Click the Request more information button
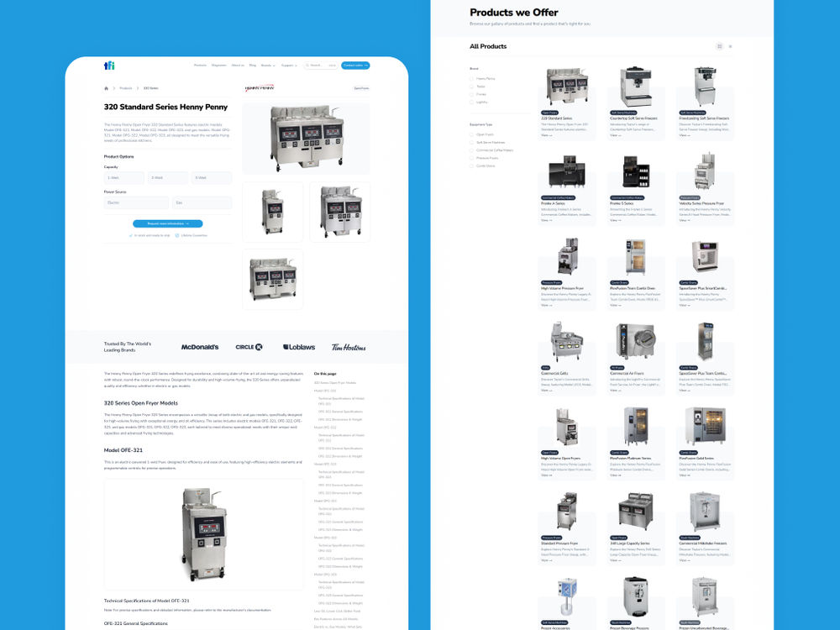Image resolution: width=840 pixels, height=630 pixels. pyautogui.click(x=168, y=224)
